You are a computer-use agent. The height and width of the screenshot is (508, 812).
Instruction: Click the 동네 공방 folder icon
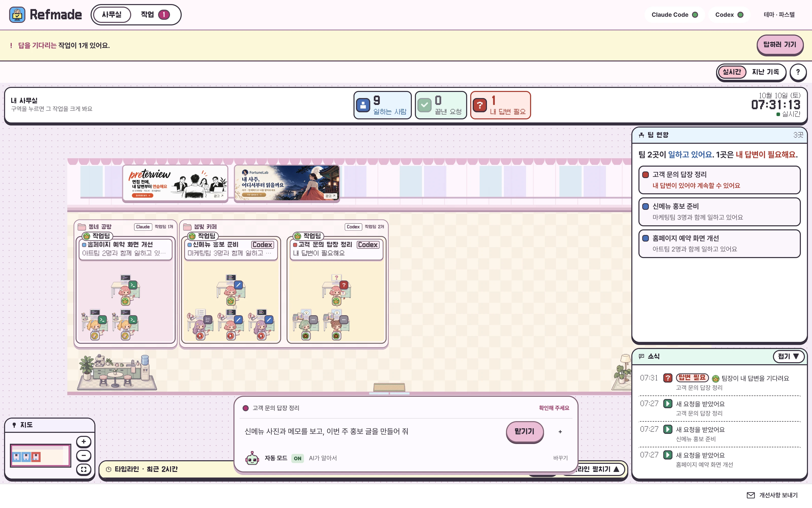[82, 227]
